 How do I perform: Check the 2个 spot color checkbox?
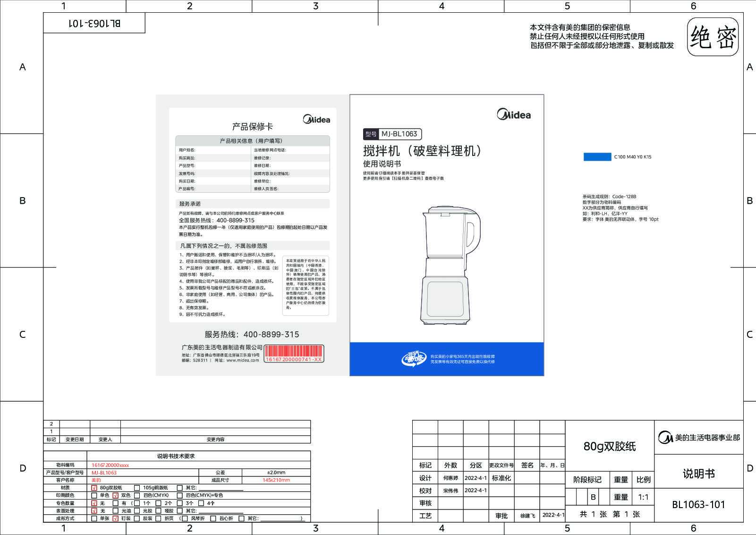pos(158,503)
